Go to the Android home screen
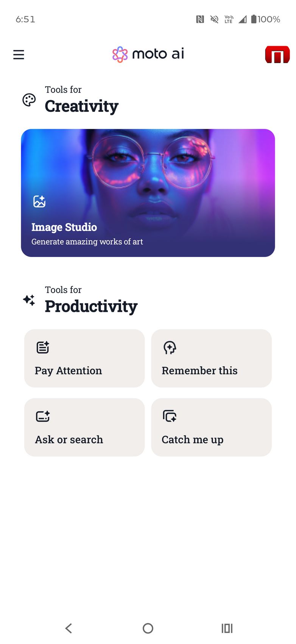Screen dimensions: 296x644 click(x=148, y=629)
